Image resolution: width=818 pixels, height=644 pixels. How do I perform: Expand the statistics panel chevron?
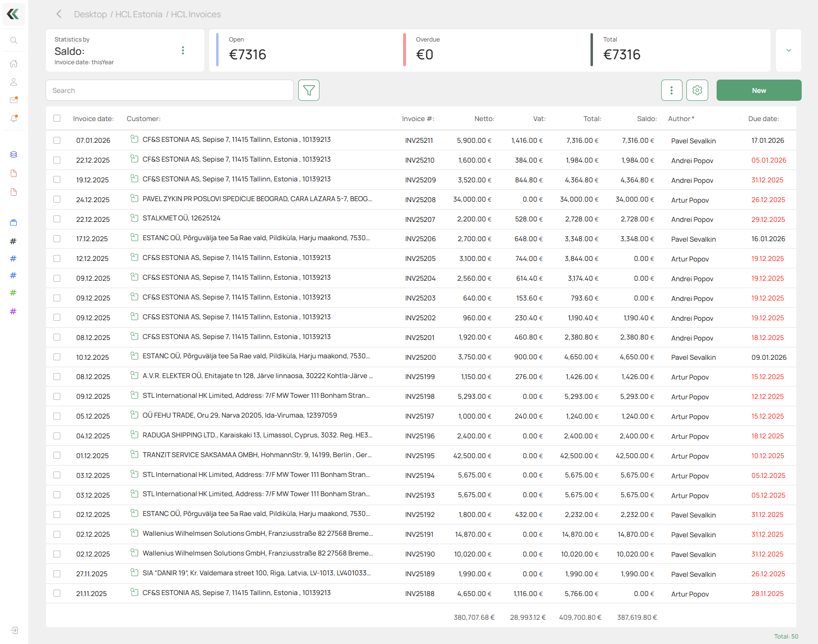[788, 50]
